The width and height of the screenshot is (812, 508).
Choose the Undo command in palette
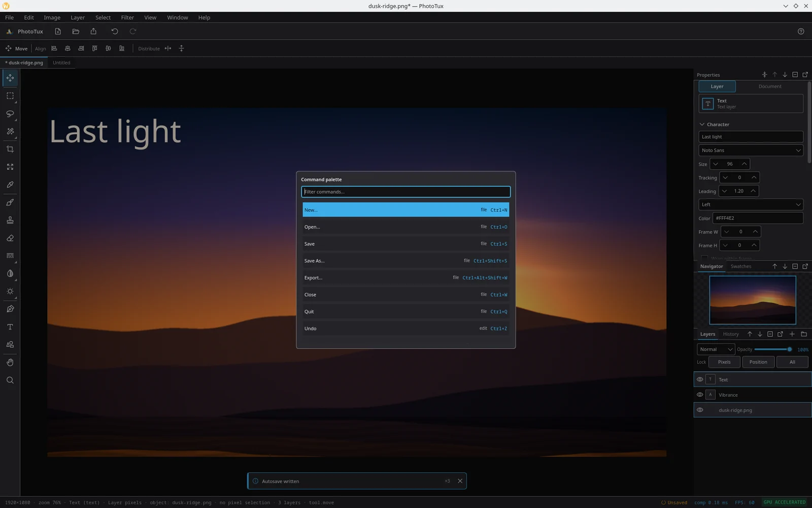[x=406, y=329]
